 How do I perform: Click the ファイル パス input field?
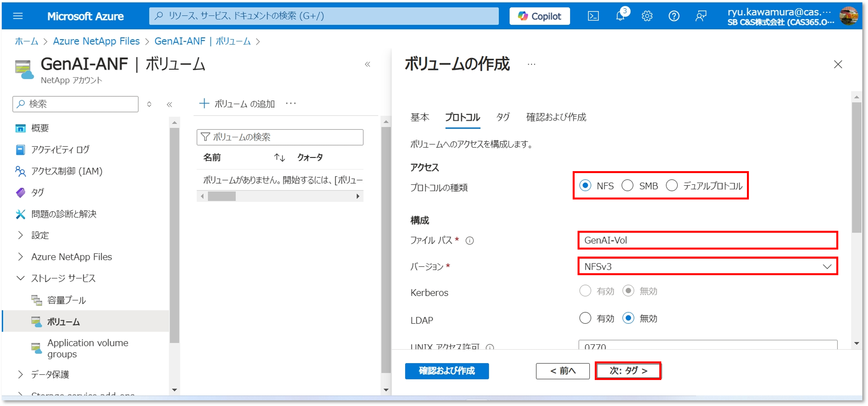(708, 240)
